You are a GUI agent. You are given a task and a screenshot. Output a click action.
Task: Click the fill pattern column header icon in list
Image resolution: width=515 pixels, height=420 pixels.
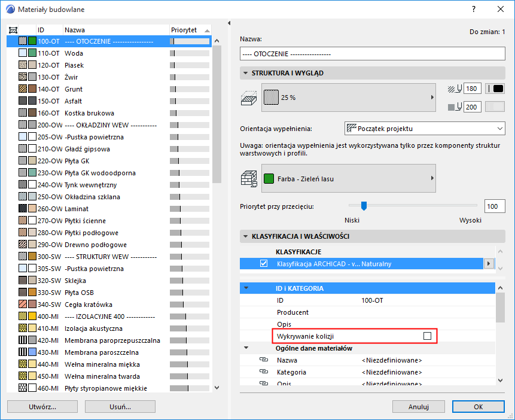pos(13,29)
